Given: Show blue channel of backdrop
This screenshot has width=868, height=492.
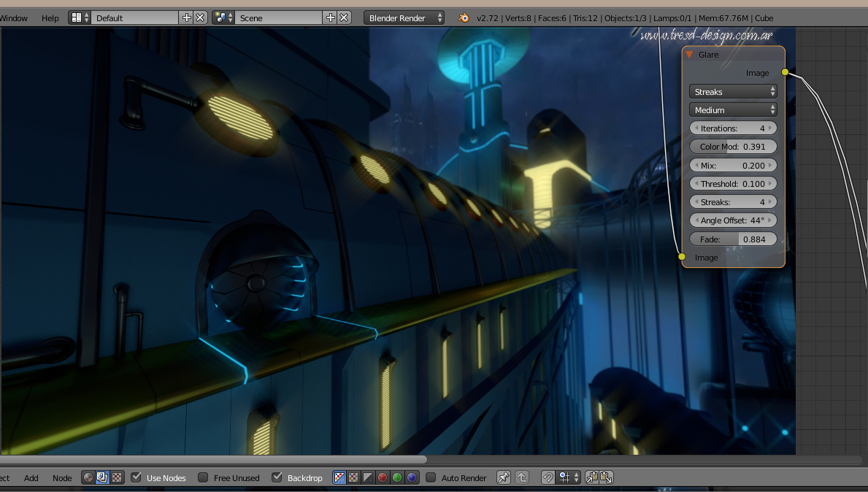Looking at the screenshot, I should (x=411, y=477).
